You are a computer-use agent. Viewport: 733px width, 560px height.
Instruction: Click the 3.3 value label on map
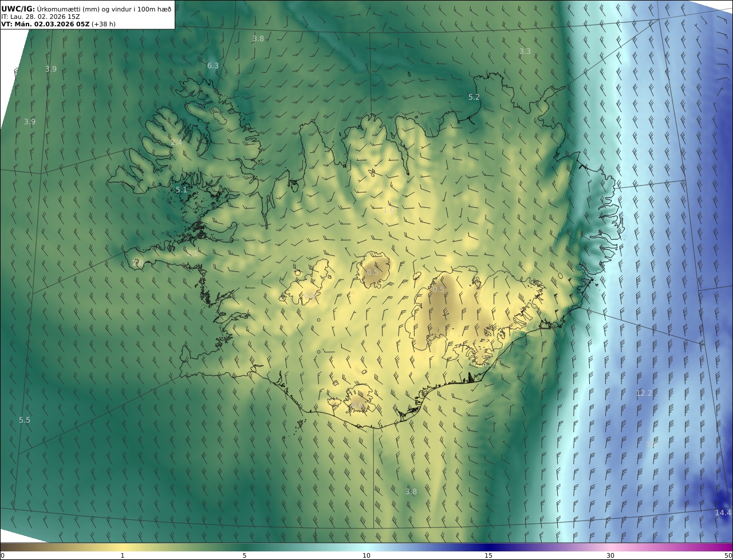pyautogui.click(x=525, y=51)
